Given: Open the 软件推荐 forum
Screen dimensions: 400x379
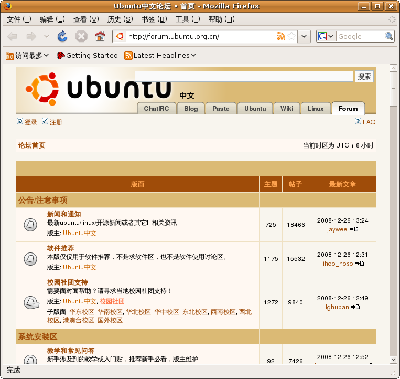Looking at the screenshot, I should 60,248.
